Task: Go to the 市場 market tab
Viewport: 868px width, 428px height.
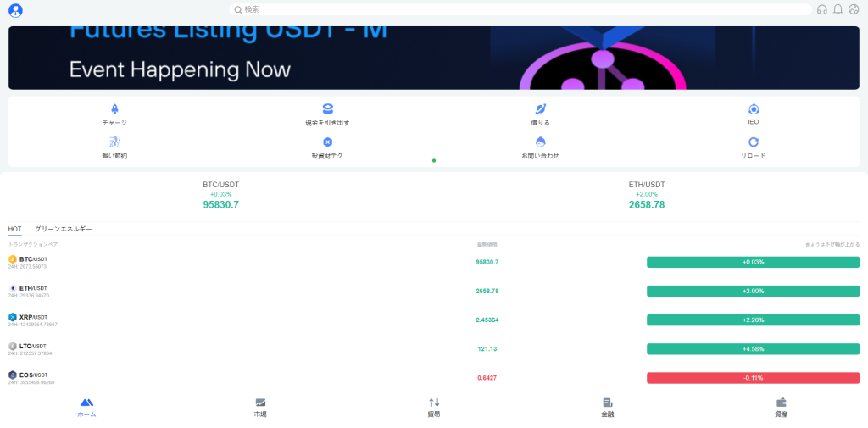Action: 260,408
